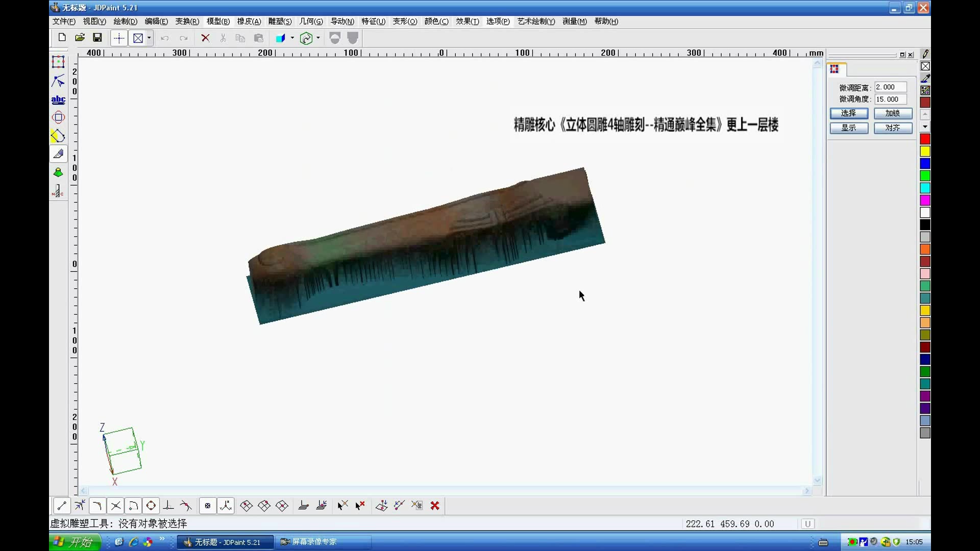980x551 pixels.
Task: Open the 艺术绘制(Y) menu
Action: click(536, 21)
